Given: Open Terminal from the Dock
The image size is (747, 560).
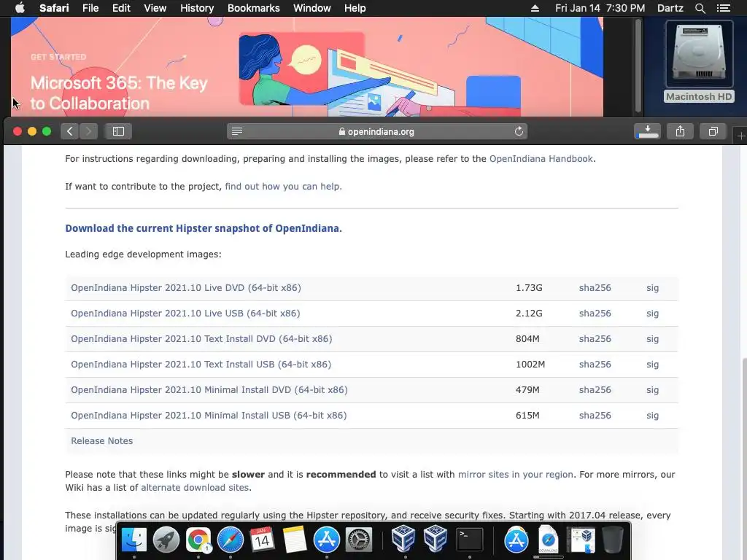Looking at the screenshot, I should click(469, 540).
